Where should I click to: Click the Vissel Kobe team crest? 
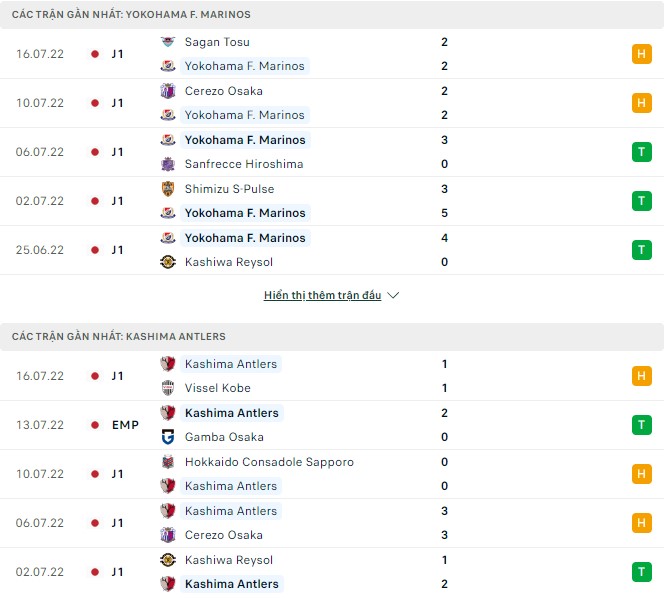pyautogui.click(x=168, y=388)
